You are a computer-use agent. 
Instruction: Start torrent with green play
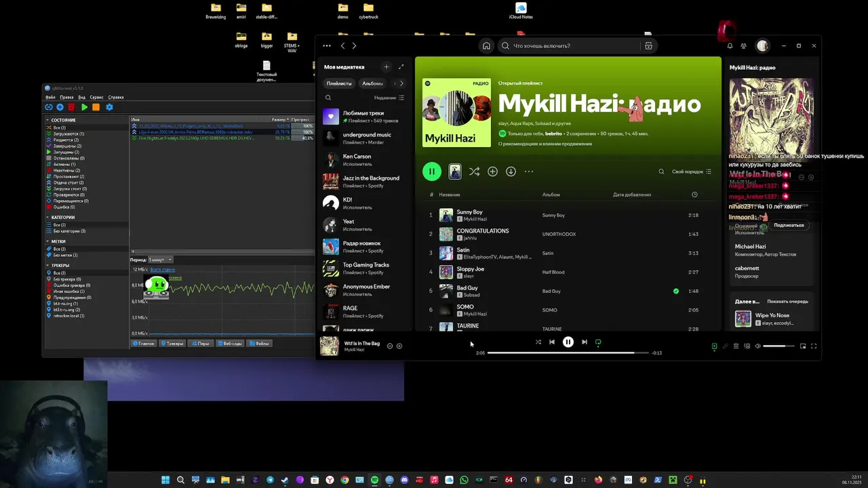[x=84, y=107]
